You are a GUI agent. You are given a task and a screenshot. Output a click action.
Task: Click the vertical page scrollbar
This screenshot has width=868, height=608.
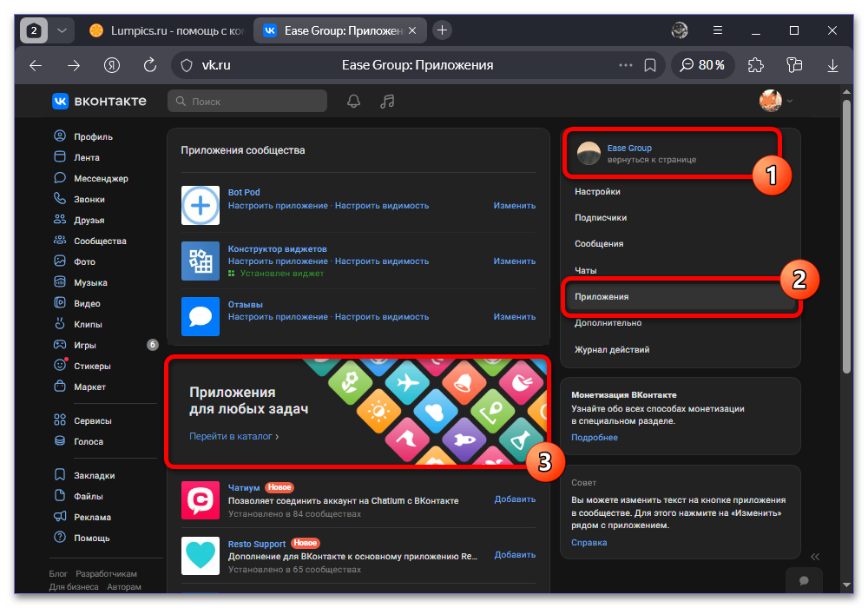click(846, 238)
